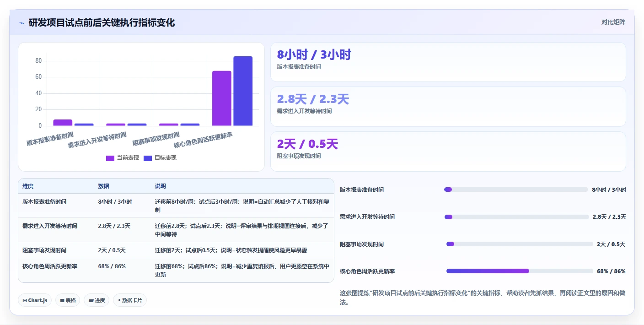Screen dimensions: 644x325
Task: Click the 版本报表准备时间 progress bar
Action: (516, 190)
